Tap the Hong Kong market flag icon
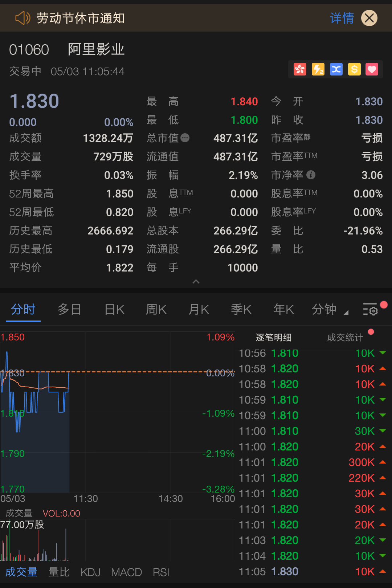392x588 pixels. coord(300,69)
